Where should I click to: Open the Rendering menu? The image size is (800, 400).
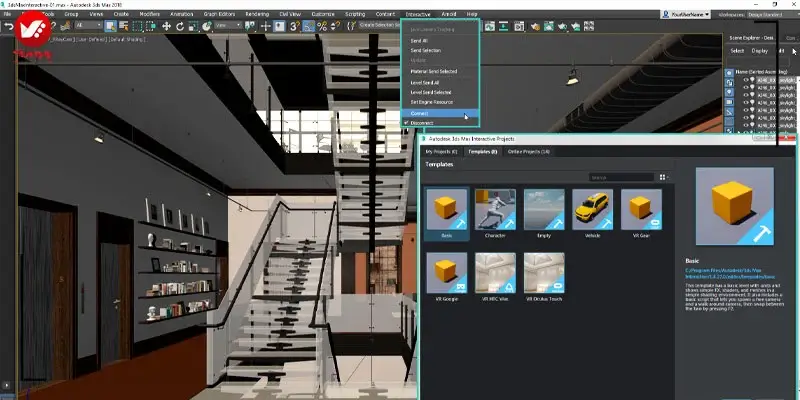[257, 14]
